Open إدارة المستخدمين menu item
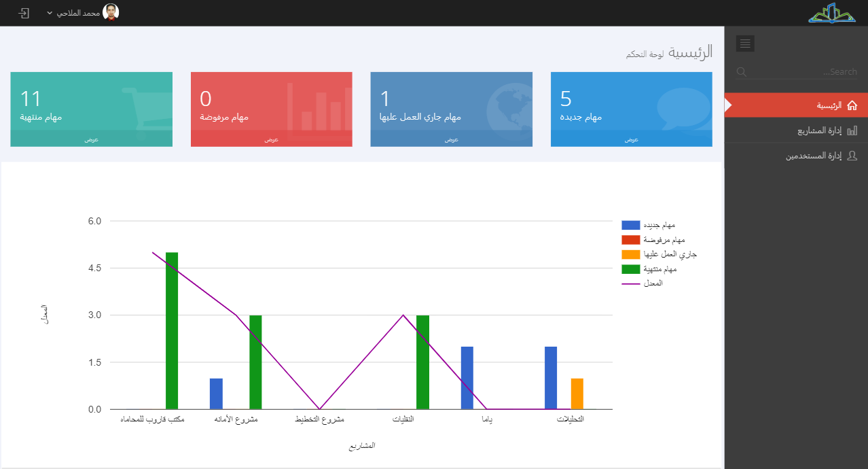The image size is (868, 469). 796,156
